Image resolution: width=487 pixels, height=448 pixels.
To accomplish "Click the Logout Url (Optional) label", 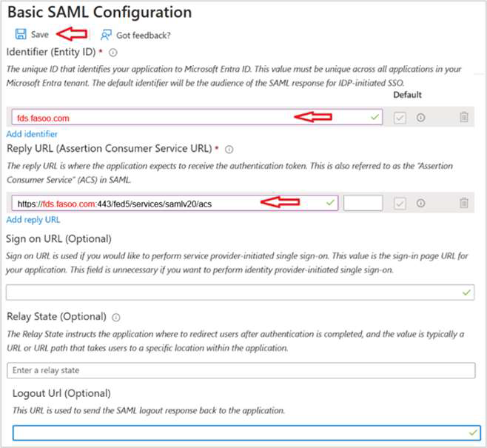I will [x=61, y=393].
